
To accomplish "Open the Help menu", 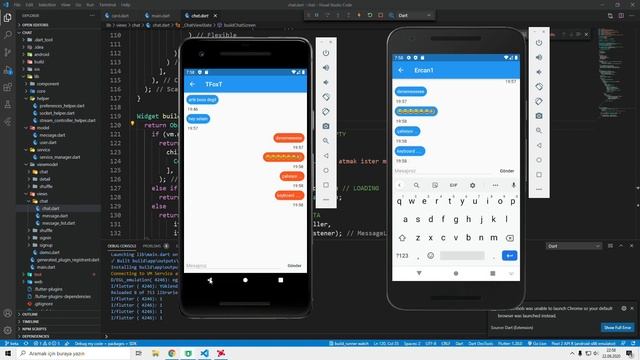I will click(x=126, y=4).
